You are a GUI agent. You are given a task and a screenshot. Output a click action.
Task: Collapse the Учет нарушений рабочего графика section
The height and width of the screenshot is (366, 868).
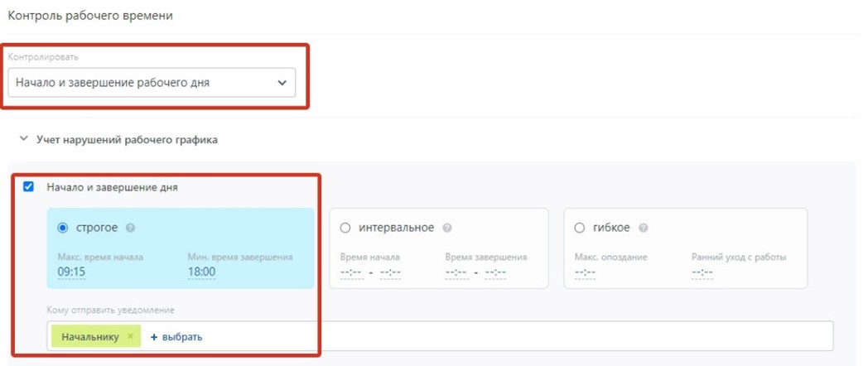[23, 140]
